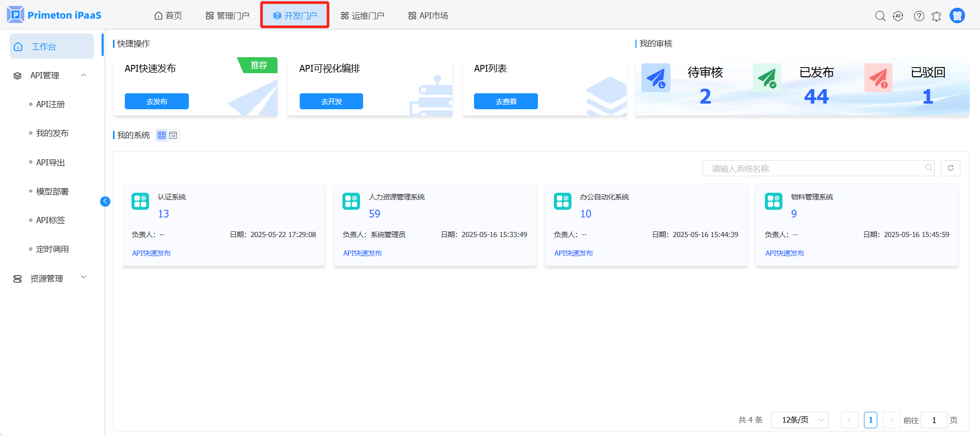Click API快速发布 link under 人力资源管理系统

point(363,253)
